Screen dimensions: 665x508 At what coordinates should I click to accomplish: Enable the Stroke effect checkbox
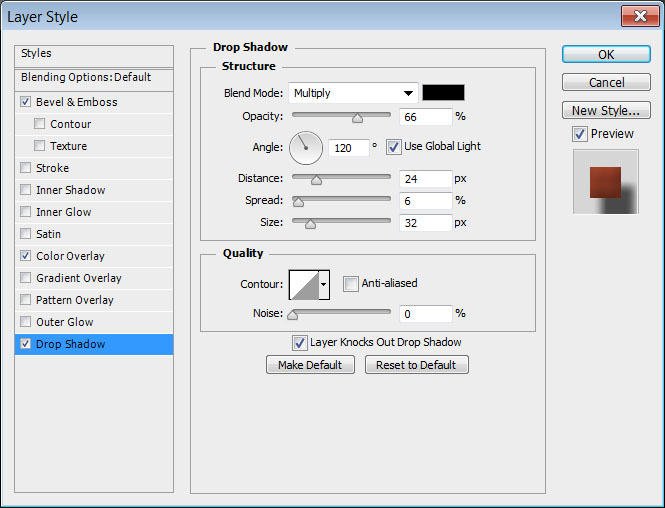tap(25, 168)
